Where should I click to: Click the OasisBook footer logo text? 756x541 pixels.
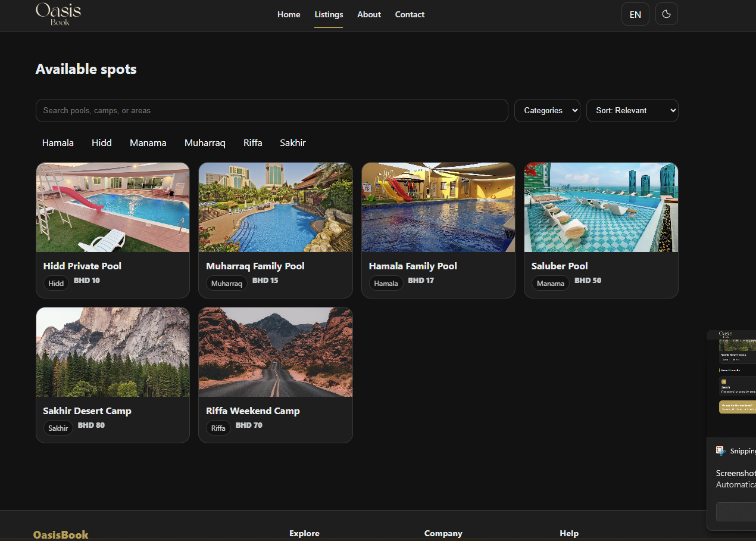tap(61, 534)
